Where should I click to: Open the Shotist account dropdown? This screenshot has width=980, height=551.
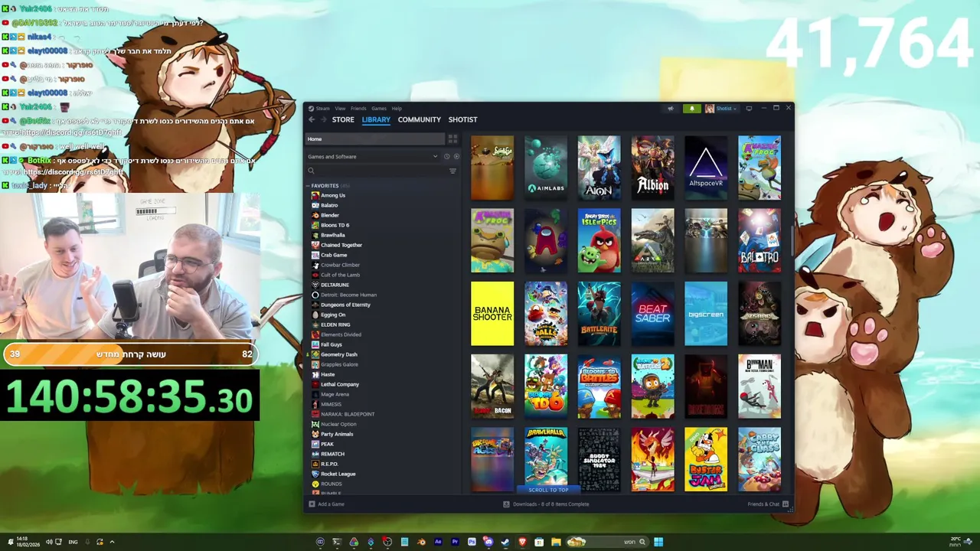(721, 109)
